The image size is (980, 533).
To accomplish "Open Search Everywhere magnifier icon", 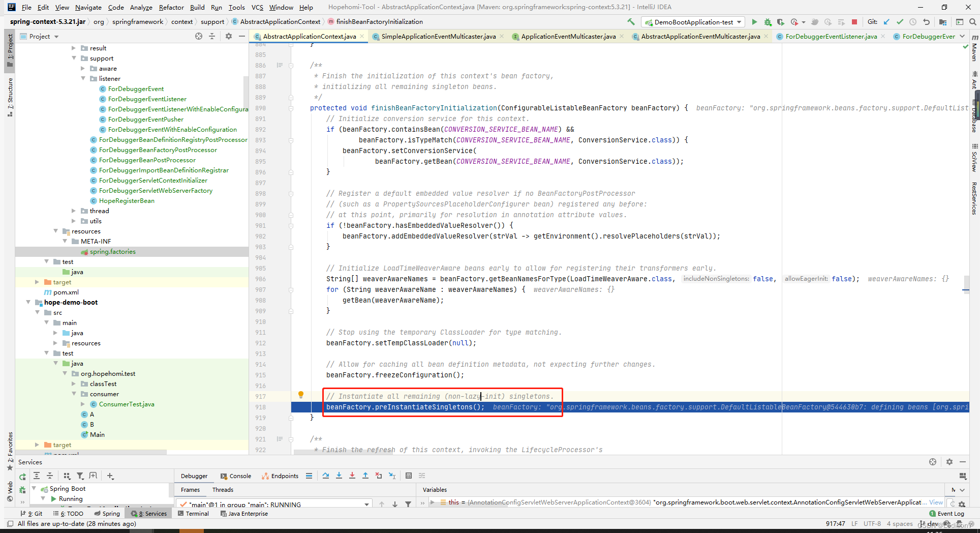I will point(972,22).
